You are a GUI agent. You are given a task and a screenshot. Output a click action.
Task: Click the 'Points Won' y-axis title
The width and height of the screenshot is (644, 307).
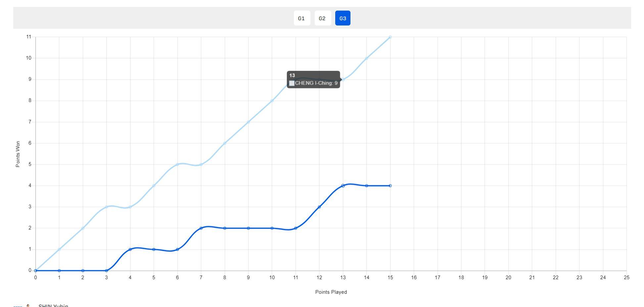click(18, 154)
